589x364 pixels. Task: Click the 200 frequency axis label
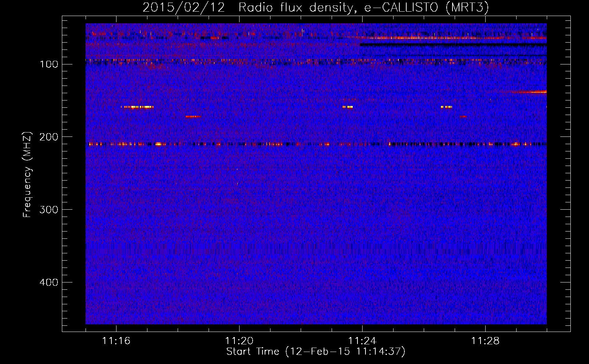click(x=49, y=137)
